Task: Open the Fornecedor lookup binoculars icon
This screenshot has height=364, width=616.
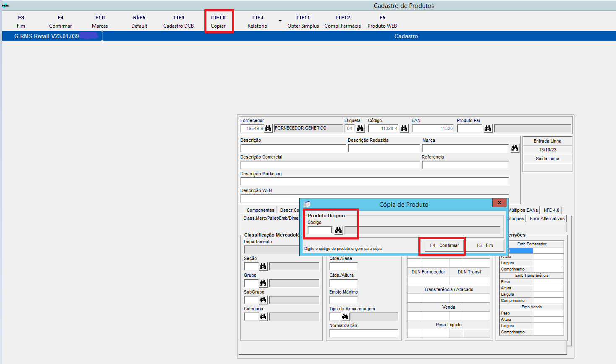Action: pyautogui.click(x=268, y=128)
